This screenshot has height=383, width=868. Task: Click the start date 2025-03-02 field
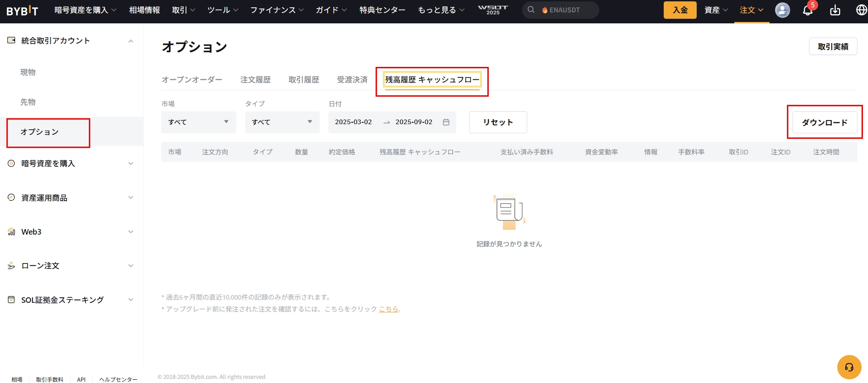tap(354, 122)
